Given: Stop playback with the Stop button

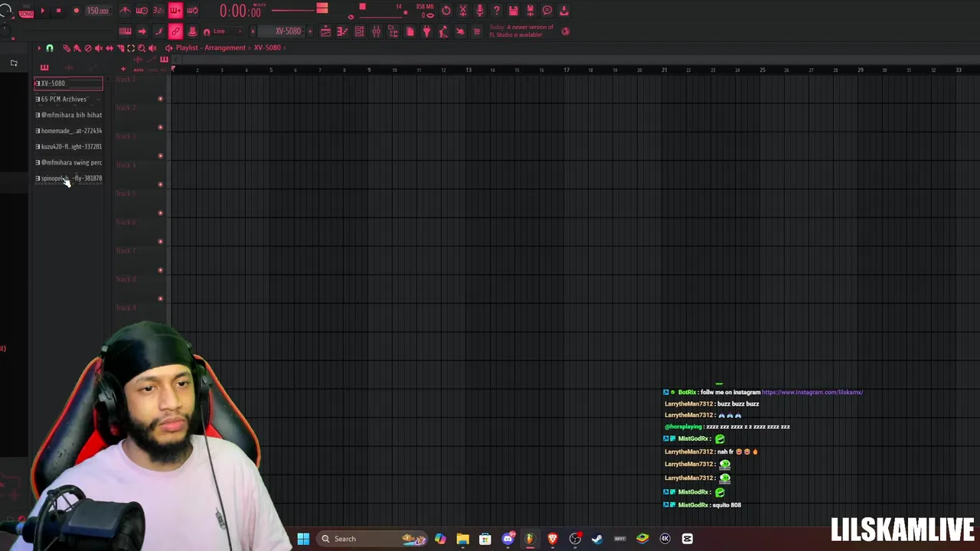Looking at the screenshot, I should point(58,11).
